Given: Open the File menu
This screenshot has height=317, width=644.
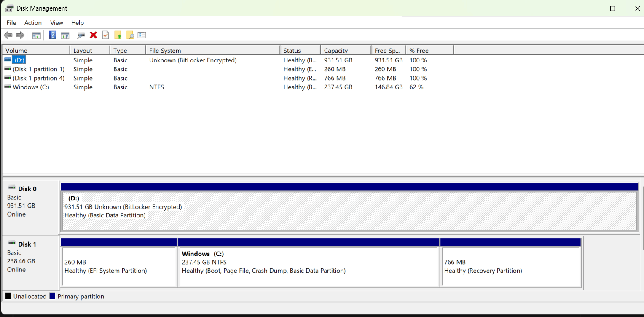Looking at the screenshot, I should pos(11,23).
